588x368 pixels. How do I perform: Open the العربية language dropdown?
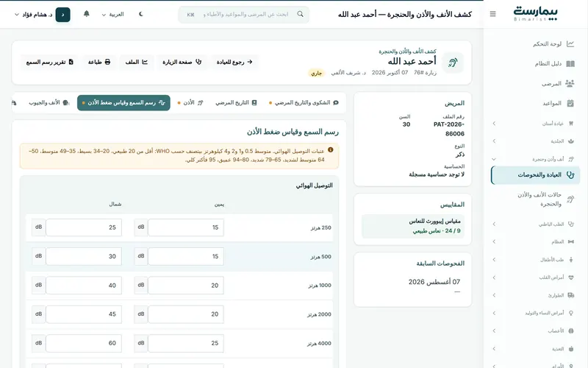point(112,14)
